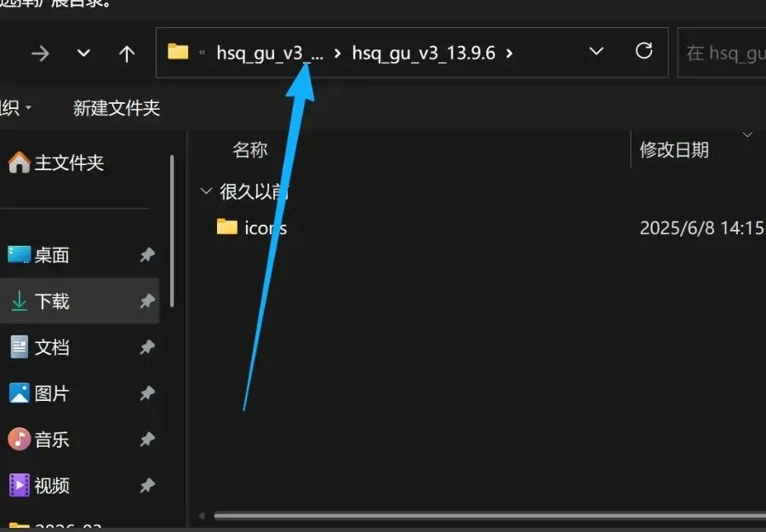Unpin the Music folder pin icon

[147, 439]
